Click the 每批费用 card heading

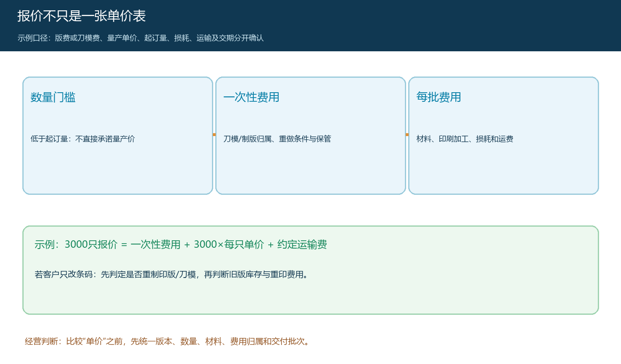click(x=439, y=97)
